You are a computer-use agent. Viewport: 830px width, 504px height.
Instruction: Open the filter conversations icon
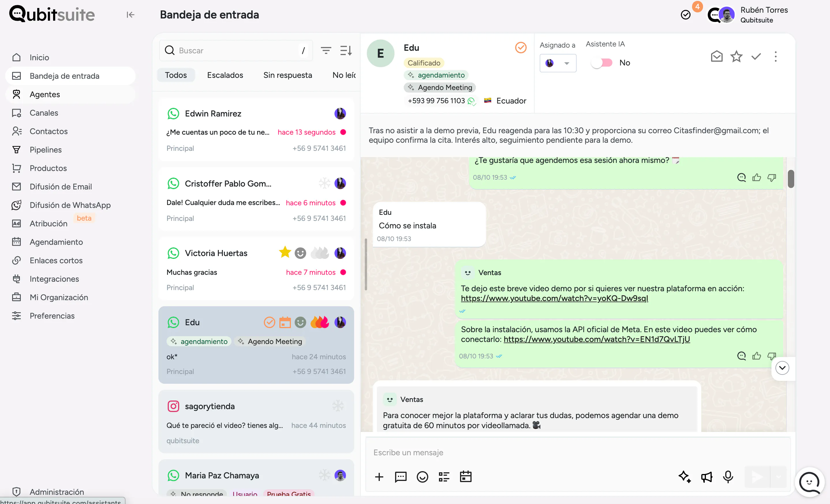tap(326, 50)
